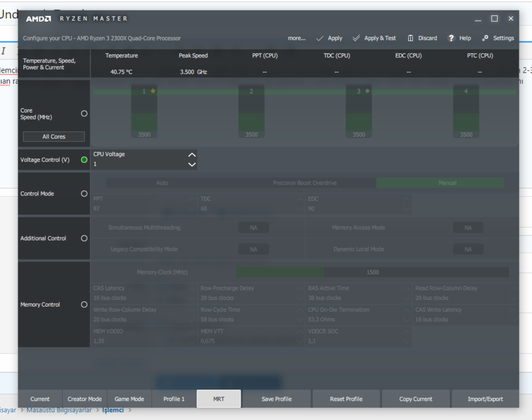This screenshot has height=420, width=532.
Task: Toggle the Control Mode circle
Action: 84,194
